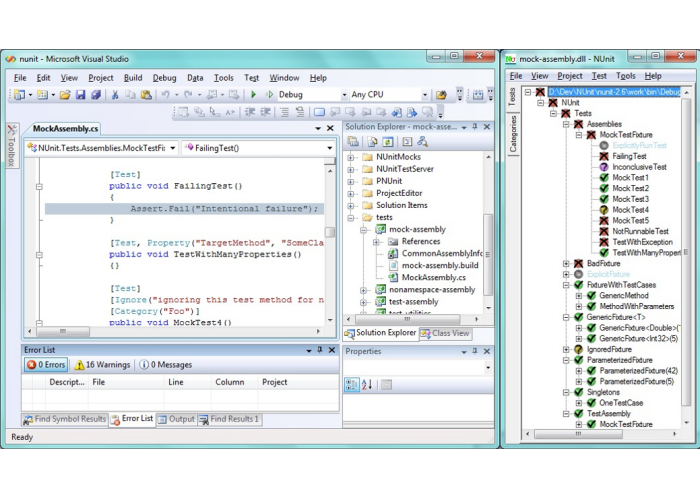The height and width of the screenshot is (500, 700).
Task: Click the Decrease indent icon
Action: [x=250, y=112]
